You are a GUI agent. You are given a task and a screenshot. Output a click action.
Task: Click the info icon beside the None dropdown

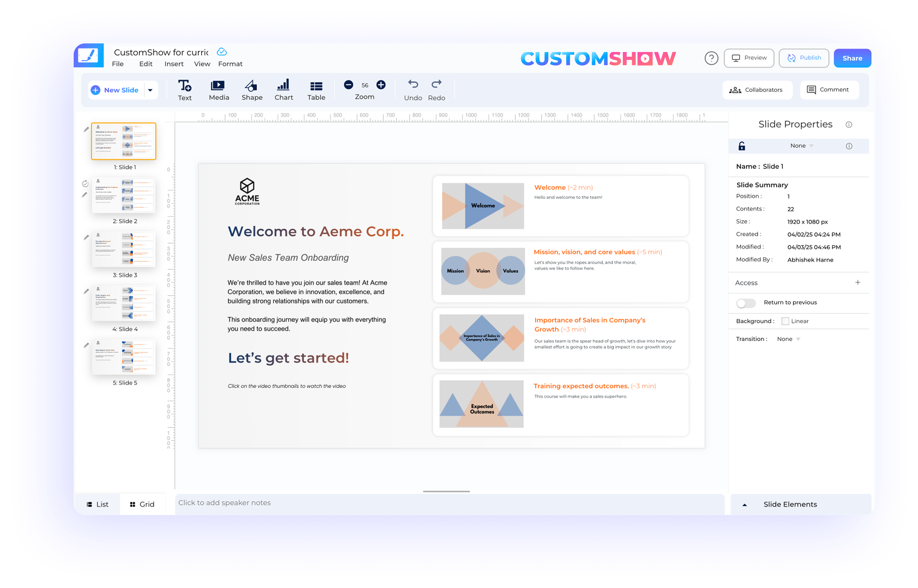pyautogui.click(x=849, y=146)
